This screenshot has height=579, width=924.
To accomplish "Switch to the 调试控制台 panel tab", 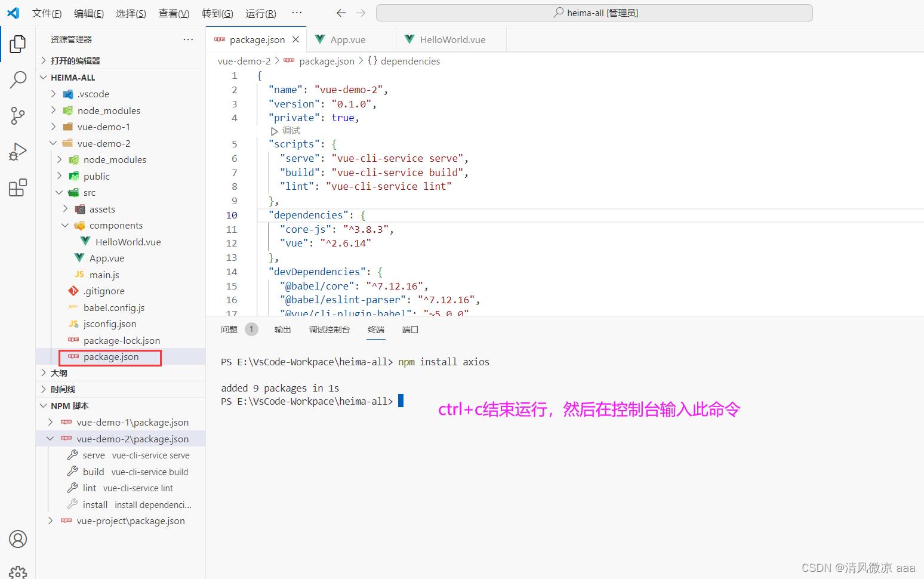I will 329,329.
